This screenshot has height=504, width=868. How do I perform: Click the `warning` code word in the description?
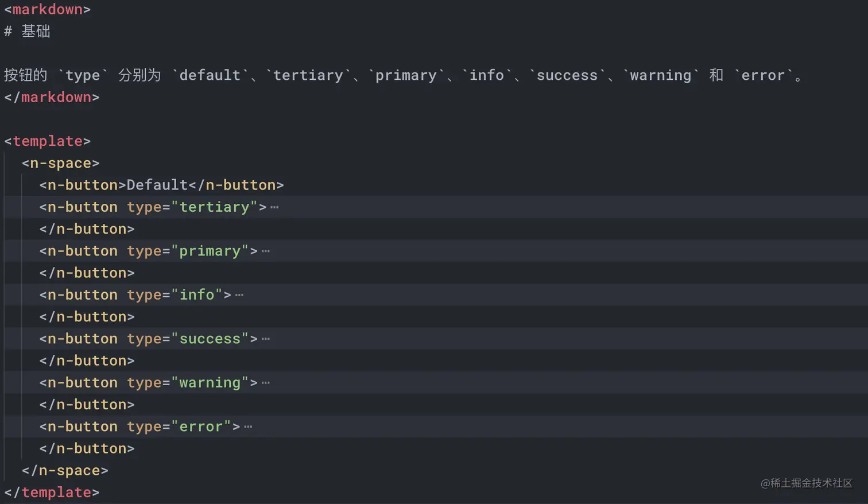(660, 76)
